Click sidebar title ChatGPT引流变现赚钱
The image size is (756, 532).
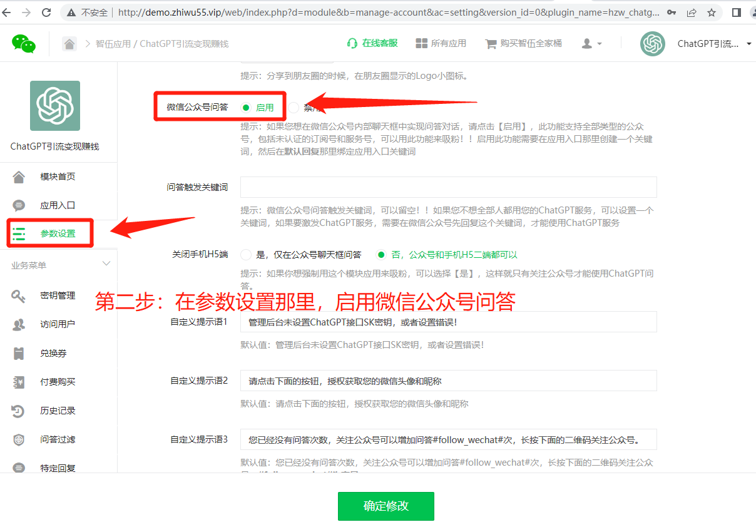pos(55,146)
